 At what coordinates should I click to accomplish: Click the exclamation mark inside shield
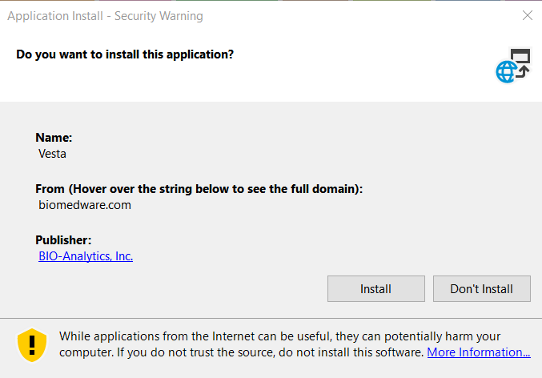point(32,346)
